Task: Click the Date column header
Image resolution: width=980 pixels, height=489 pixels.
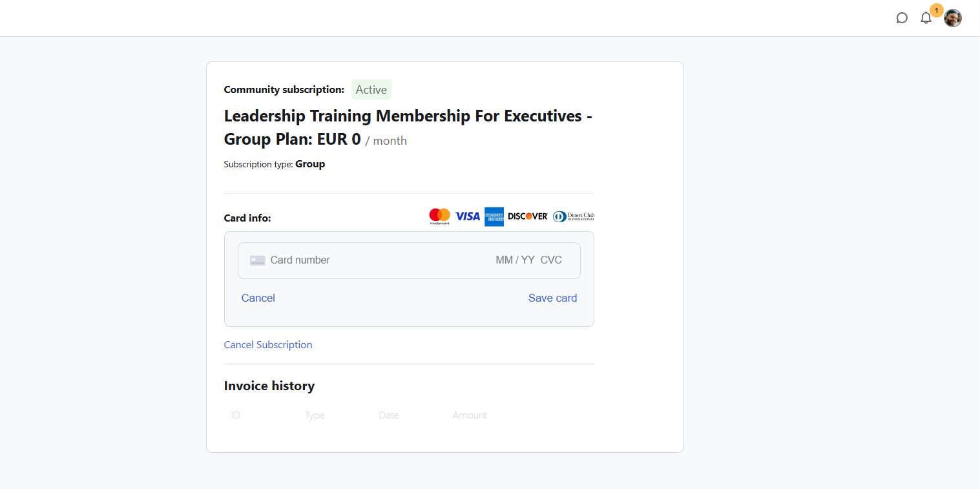Action: point(389,415)
